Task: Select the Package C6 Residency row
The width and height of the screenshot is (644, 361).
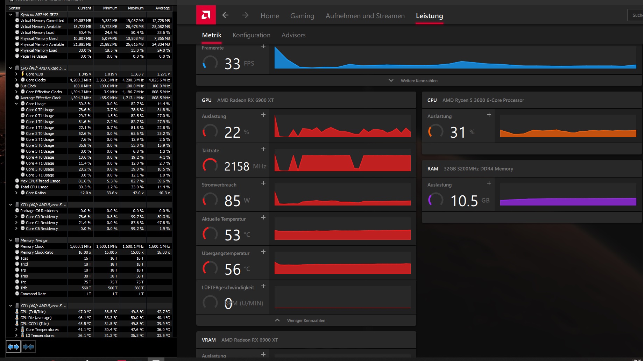Action: [x=89, y=211]
